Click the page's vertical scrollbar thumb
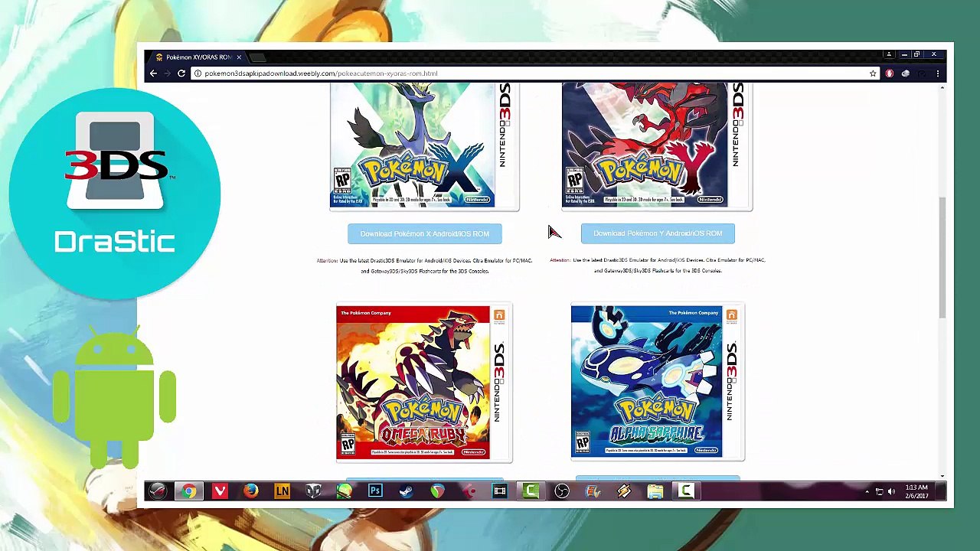Screen dimensions: 980x551 tap(942, 256)
